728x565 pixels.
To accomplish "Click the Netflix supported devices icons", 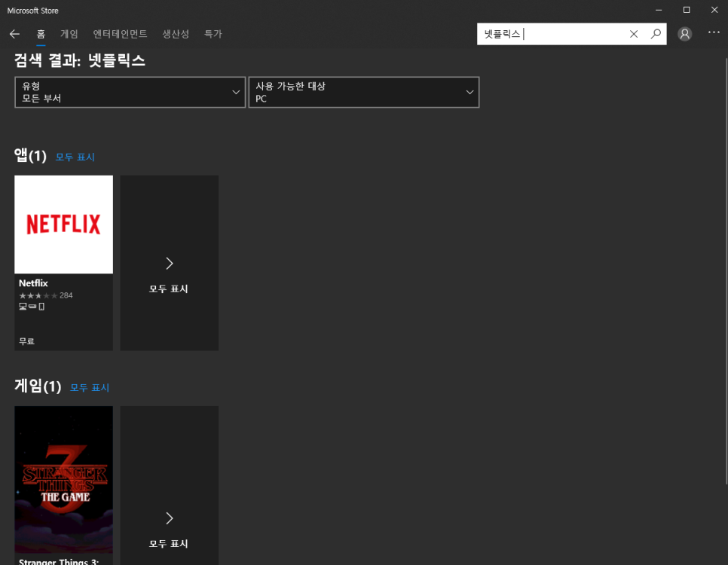I will tap(32, 307).
